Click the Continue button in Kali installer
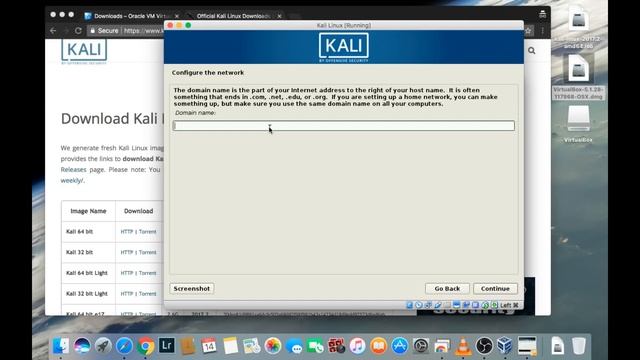The image size is (640, 360). (495, 289)
